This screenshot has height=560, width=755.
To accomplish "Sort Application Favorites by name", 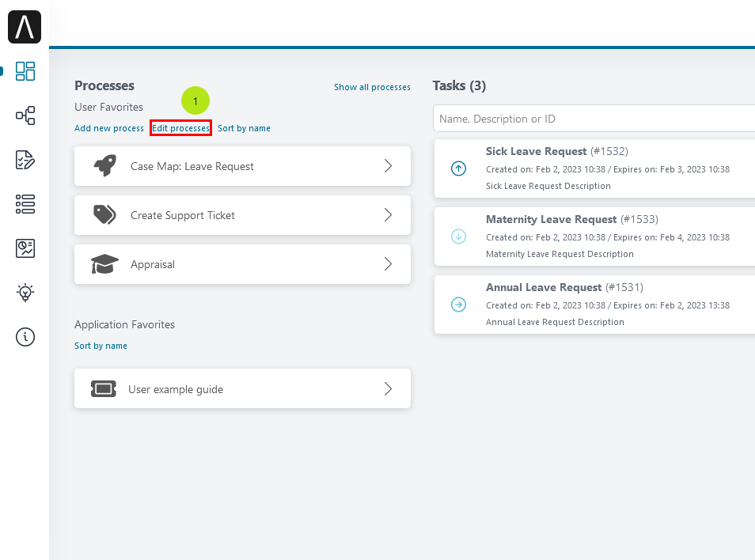I will [101, 346].
